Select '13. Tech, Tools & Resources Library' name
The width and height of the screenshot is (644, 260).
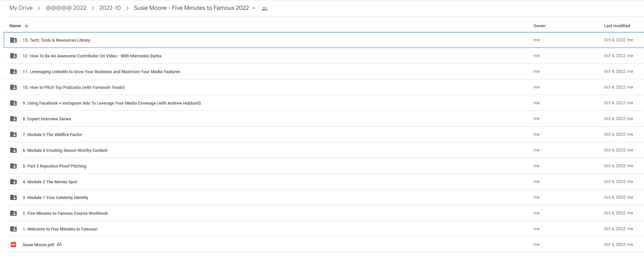tap(56, 40)
